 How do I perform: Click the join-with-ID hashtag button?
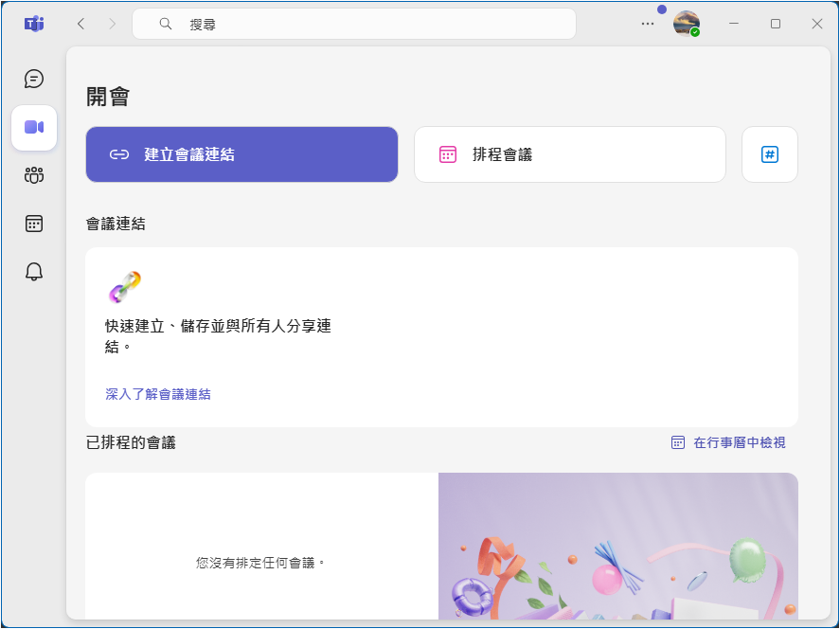click(769, 154)
